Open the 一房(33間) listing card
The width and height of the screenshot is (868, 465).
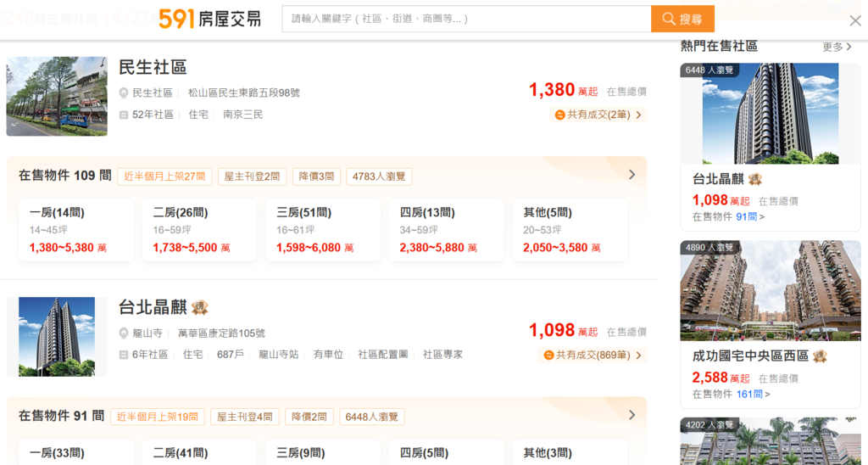click(x=76, y=452)
